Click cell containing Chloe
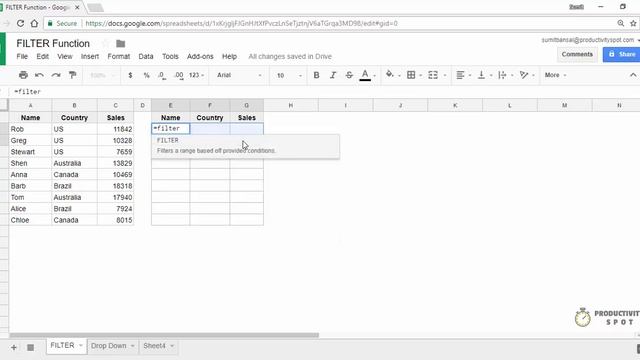Screen dimensions: 640x360 pyautogui.click(x=31, y=220)
